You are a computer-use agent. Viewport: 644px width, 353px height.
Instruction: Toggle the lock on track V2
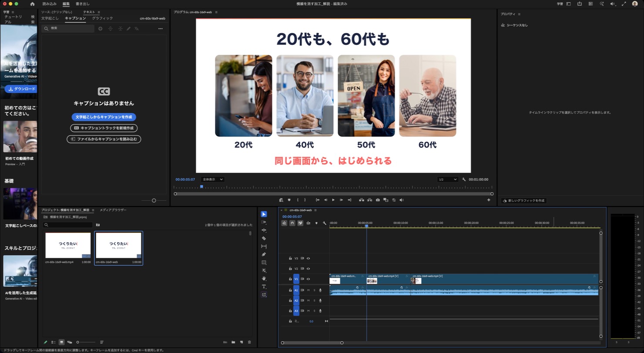click(290, 269)
